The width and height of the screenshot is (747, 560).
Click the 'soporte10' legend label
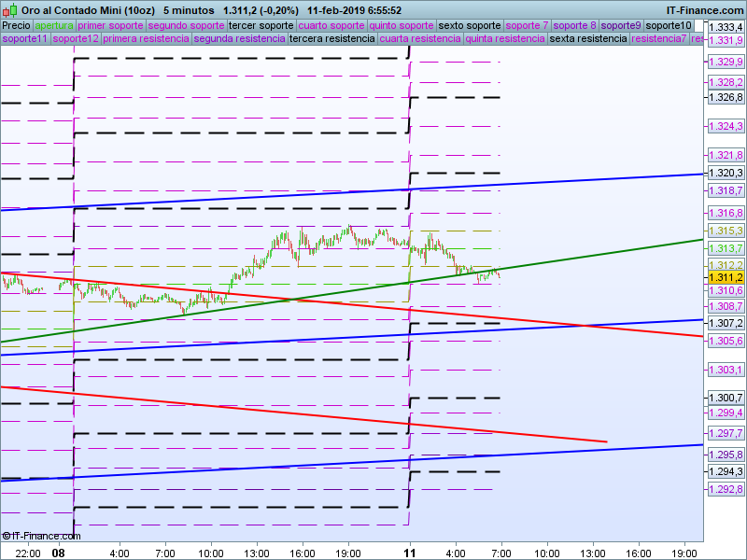tap(669, 25)
